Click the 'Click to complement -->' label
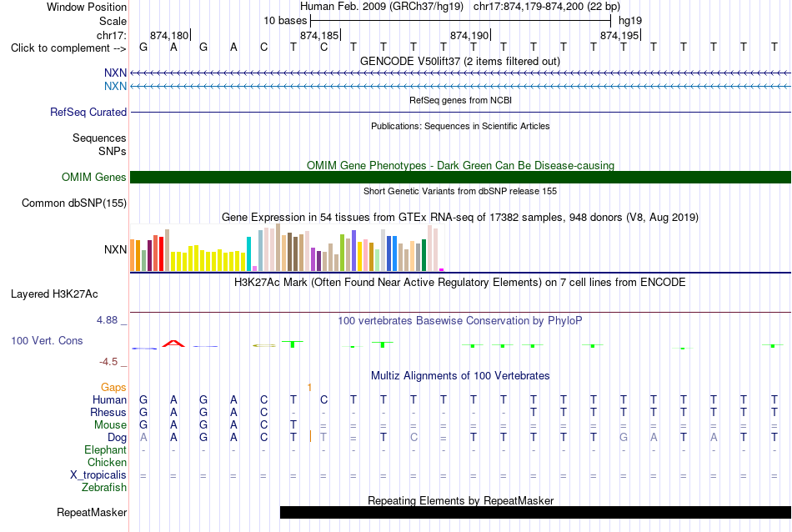Image resolution: width=792 pixels, height=532 pixels. tap(68, 48)
